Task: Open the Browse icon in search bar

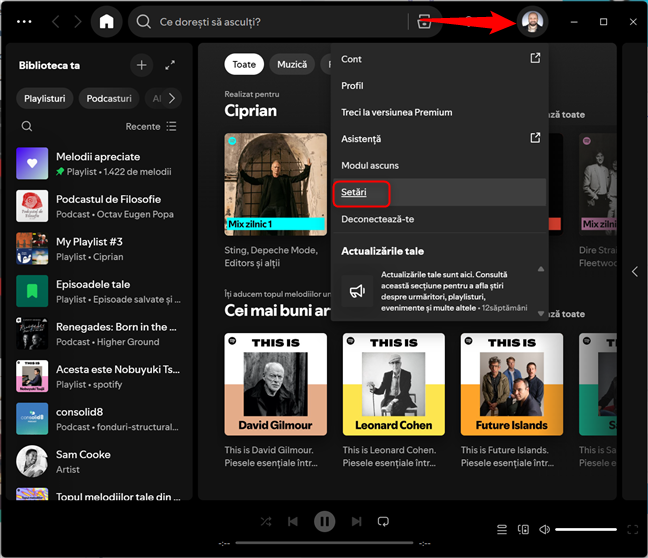Action: pos(424,22)
